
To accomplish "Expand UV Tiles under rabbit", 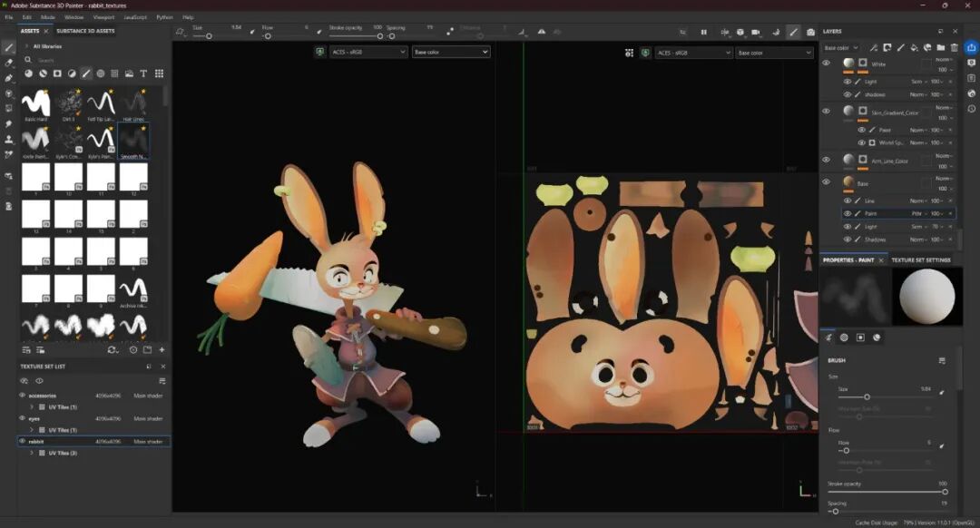I will pos(32,453).
